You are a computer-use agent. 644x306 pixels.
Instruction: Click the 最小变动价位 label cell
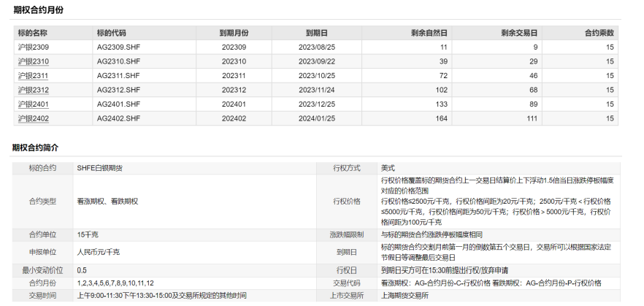pos(42,271)
